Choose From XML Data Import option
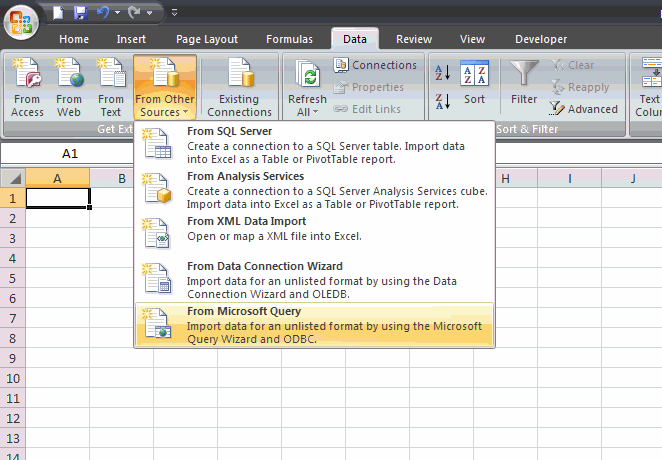The width and height of the screenshot is (662, 460). [x=315, y=233]
